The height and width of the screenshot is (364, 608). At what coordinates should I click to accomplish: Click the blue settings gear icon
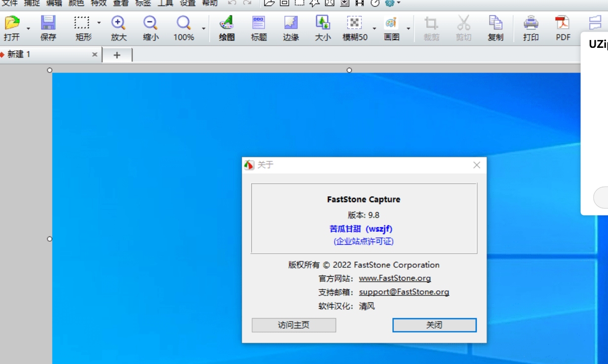pyautogui.click(x=390, y=3)
